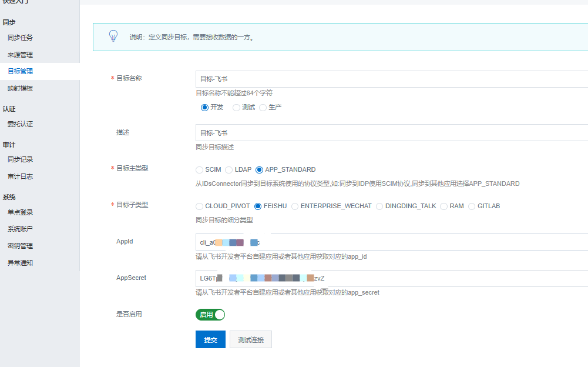
Task: Open 审计日志 in the sidebar
Action: click(x=21, y=176)
